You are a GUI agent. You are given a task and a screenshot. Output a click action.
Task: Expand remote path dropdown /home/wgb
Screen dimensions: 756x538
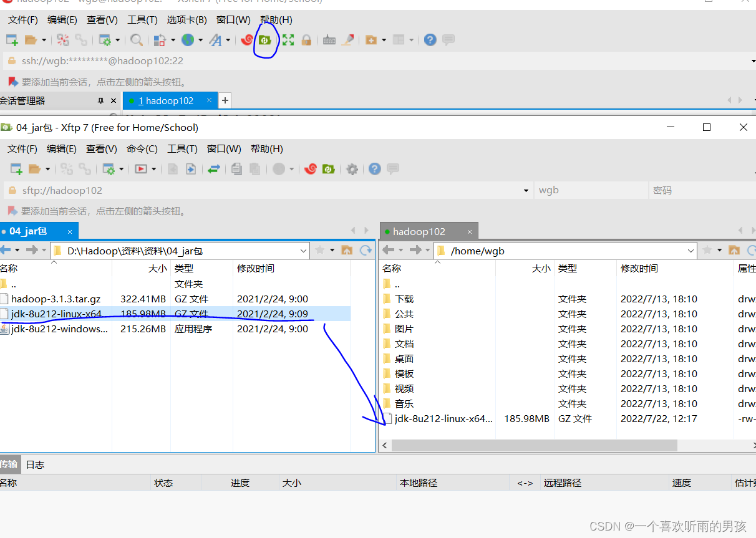(691, 251)
